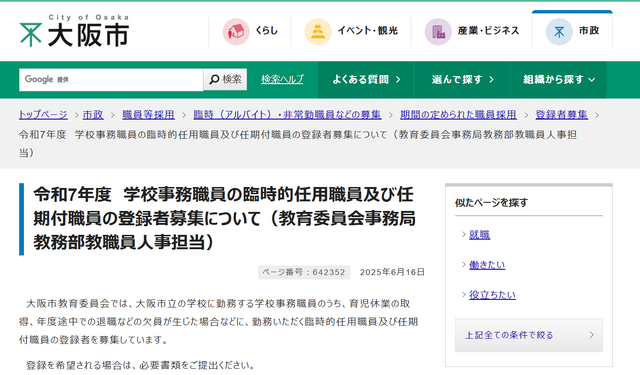This screenshot has height=375, width=640.
Task: Open 選んで探す menu item
Action: click(462, 80)
